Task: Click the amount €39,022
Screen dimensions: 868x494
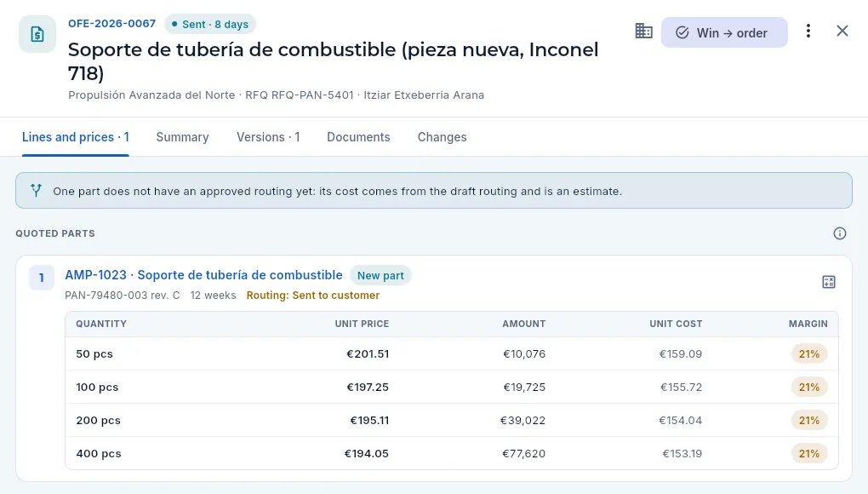Action: point(523,421)
